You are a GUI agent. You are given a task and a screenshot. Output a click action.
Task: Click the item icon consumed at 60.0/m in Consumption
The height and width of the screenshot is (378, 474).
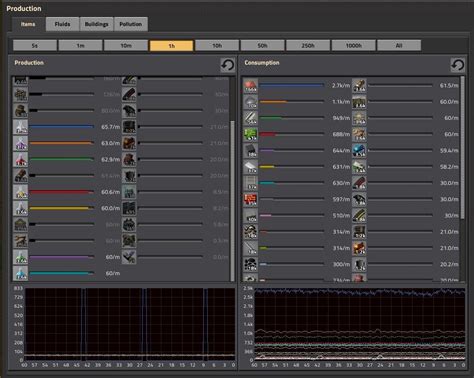[x=359, y=102]
